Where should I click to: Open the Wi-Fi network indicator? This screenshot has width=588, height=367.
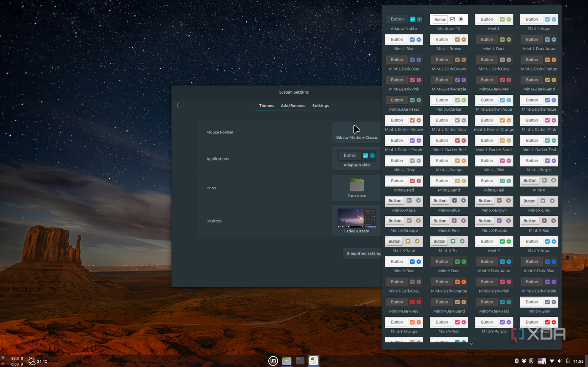pos(551,361)
